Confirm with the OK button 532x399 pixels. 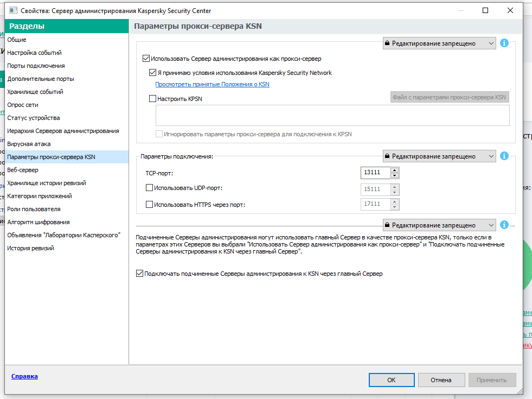(392, 380)
